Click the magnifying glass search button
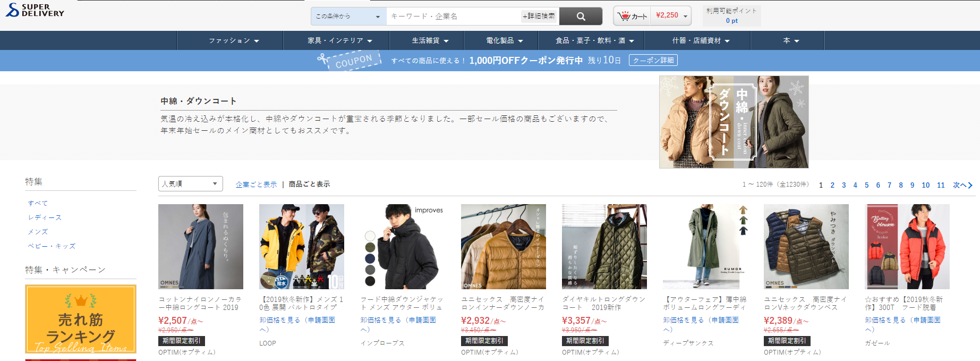The height and width of the screenshot is (361, 980). pyautogui.click(x=581, y=16)
